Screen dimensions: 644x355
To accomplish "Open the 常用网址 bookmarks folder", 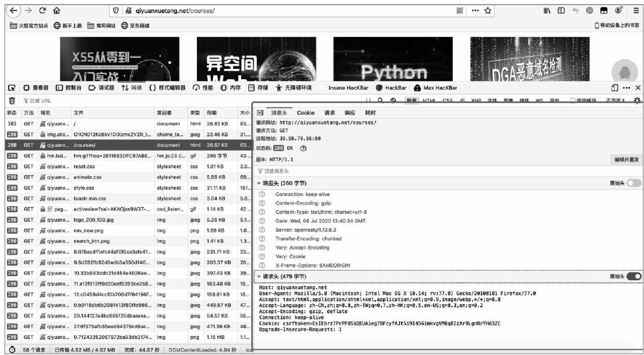I will pos(102,26).
